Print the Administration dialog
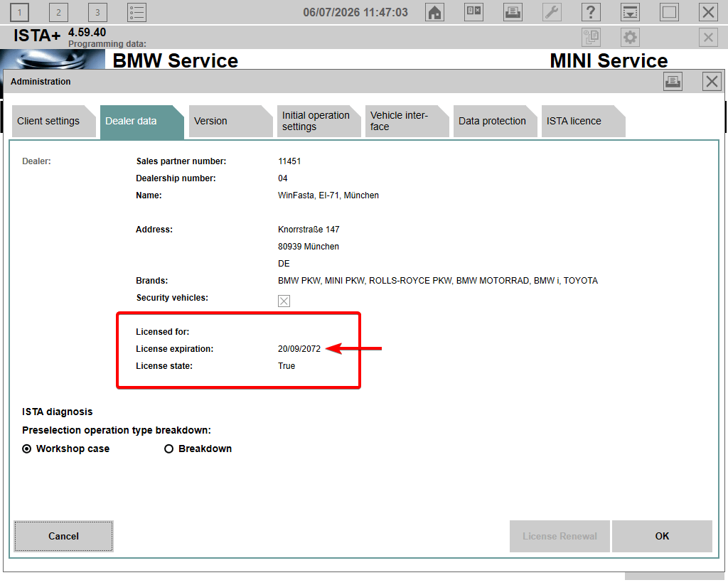The height and width of the screenshot is (585, 728). click(673, 82)
